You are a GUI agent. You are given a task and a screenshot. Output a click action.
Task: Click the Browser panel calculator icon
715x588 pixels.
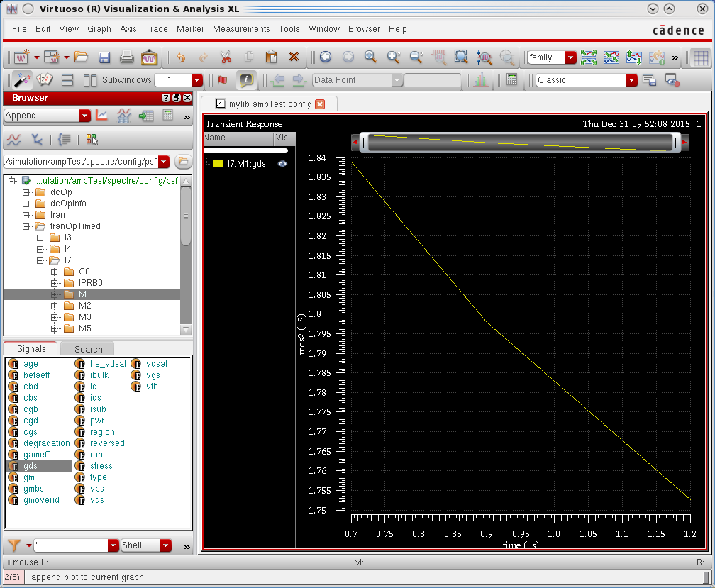coord(168,116)
